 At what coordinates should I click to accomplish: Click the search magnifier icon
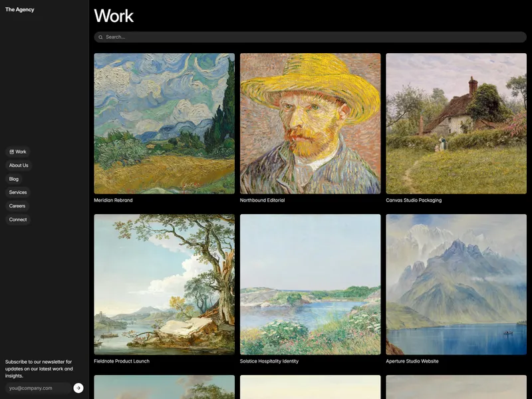(x=101, y=37)
